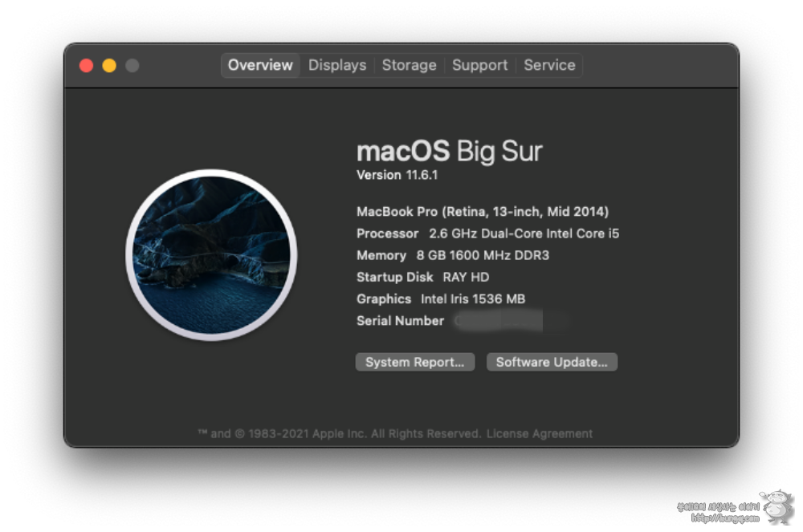Minimize window with yellow button
803x532 pixels.
(109, 66)
